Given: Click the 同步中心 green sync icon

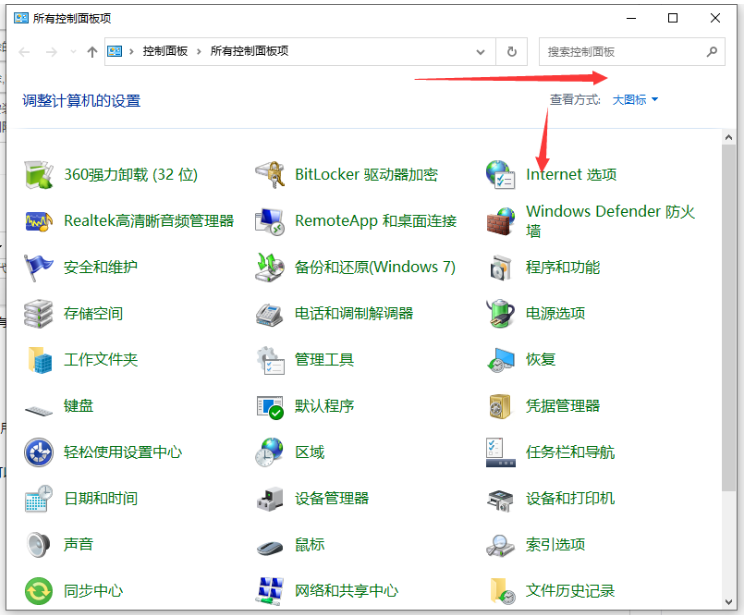Looking at the screenshot, I should (38, 591).
